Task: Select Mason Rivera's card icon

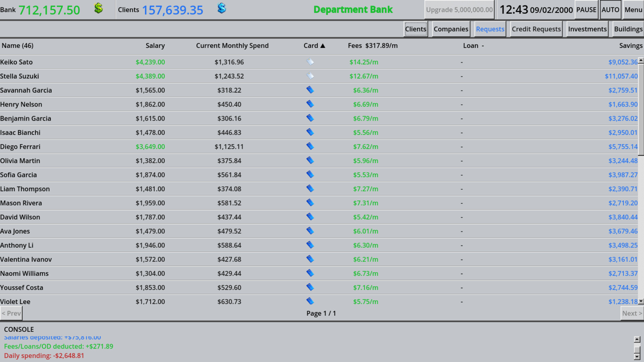Action: point(310,202)
